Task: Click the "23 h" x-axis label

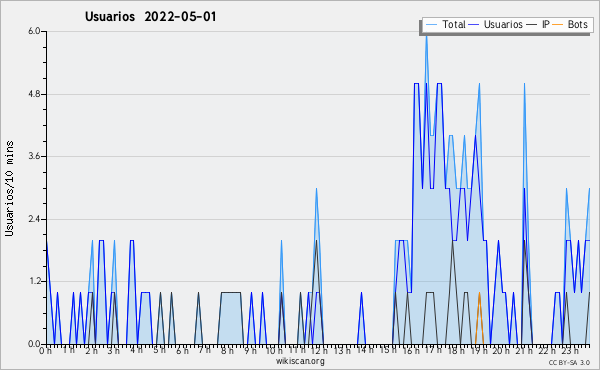Action: [x=570, y=350]
